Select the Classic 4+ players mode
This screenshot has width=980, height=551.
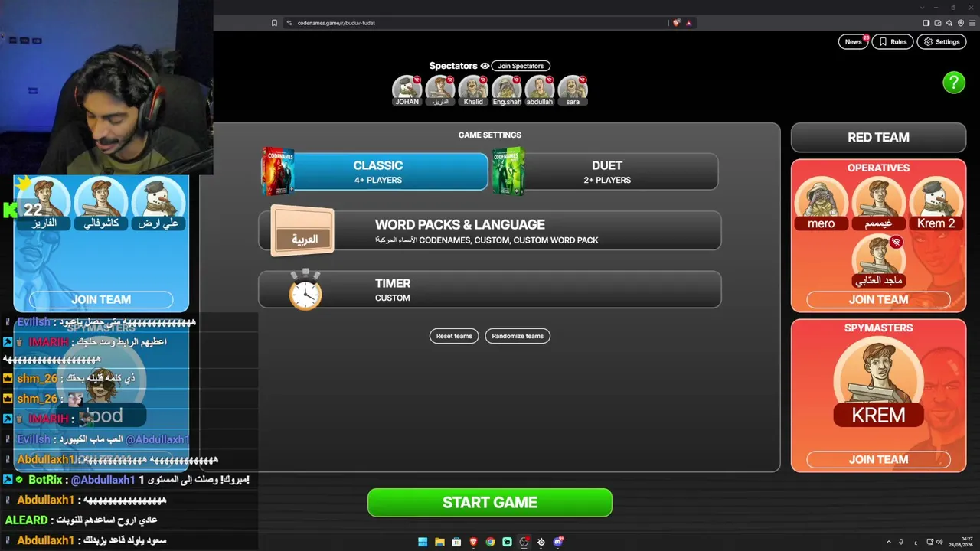click(x=377, y=171)
